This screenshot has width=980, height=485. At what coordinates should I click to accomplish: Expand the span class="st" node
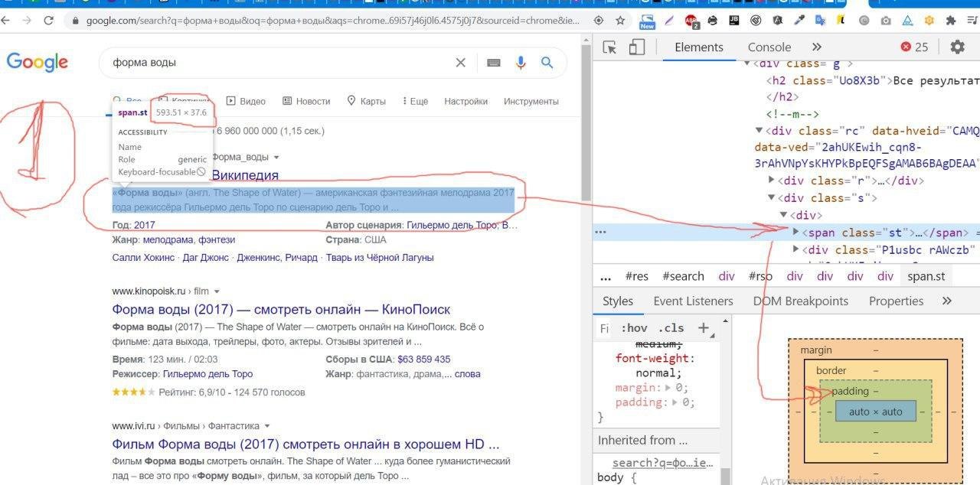click(796, 232)
